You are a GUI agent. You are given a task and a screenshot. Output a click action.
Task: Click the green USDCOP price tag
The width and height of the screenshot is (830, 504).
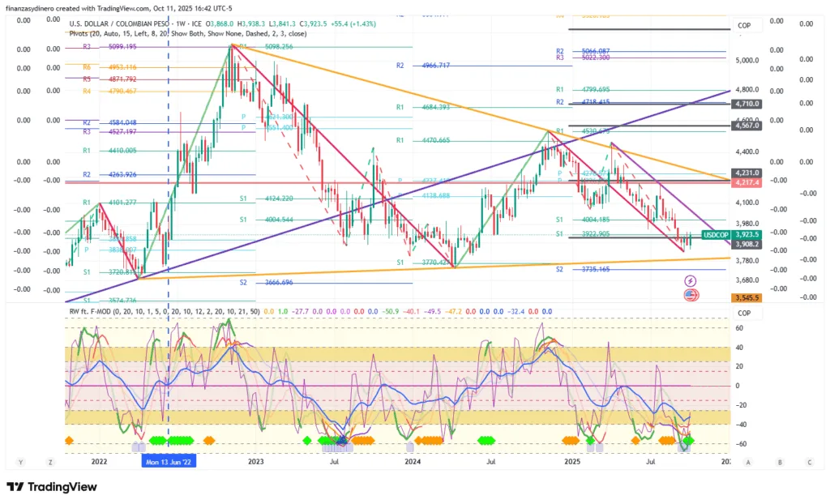(716, 233)
